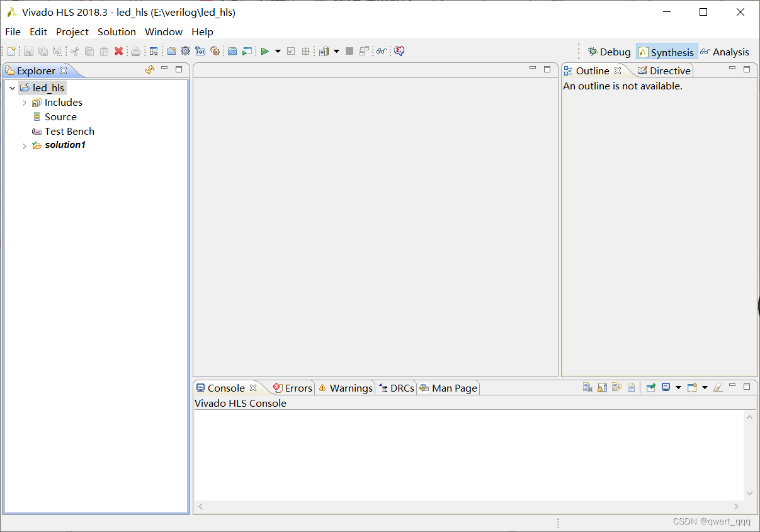The height and width of the screenshot is (532, 760).
Task: Expand the solution1 tree node
Action: click(x=25, y=145)
